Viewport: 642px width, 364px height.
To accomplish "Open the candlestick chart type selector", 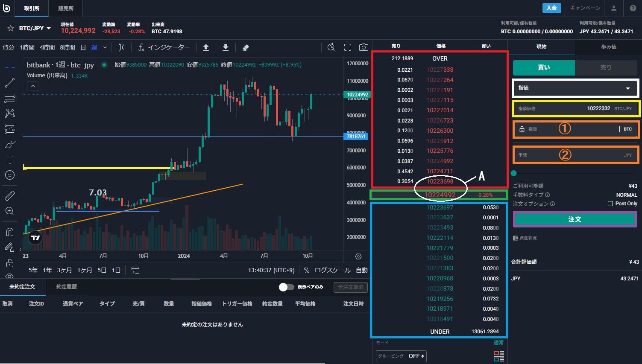I will [x=121, y=47].
